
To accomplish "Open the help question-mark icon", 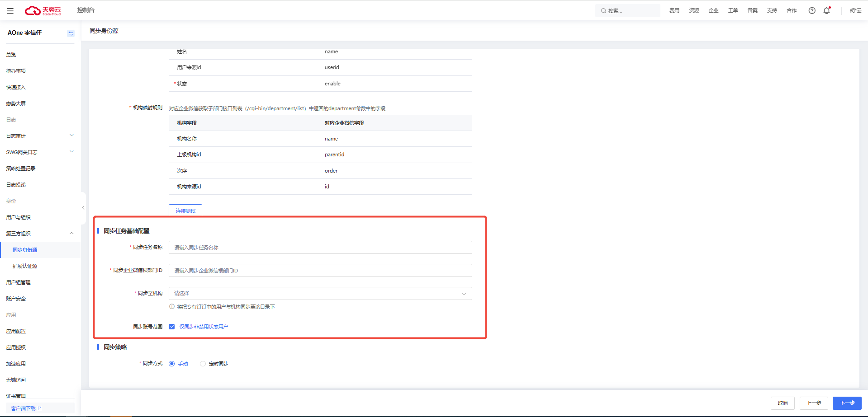I will click(x=812, y=10).
